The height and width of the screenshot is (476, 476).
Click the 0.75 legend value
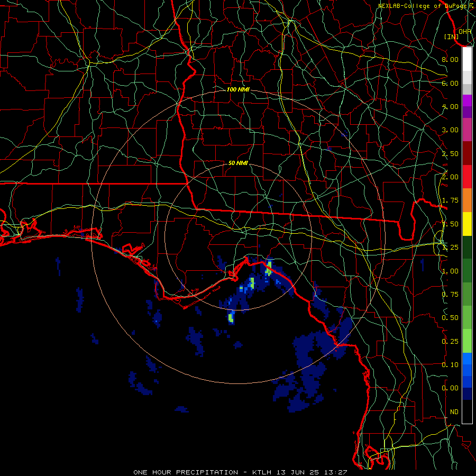pyautogui.click(x=450, y=295)
